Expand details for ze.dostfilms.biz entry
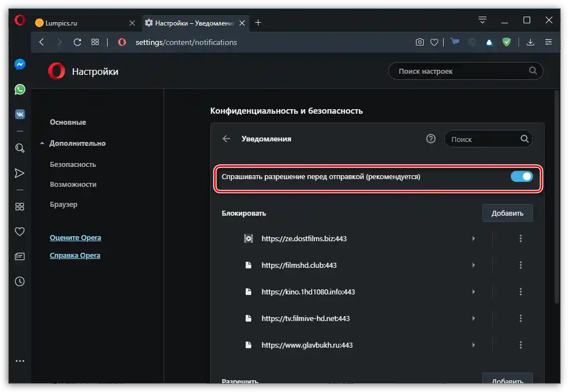 click(x=473, y=238)
